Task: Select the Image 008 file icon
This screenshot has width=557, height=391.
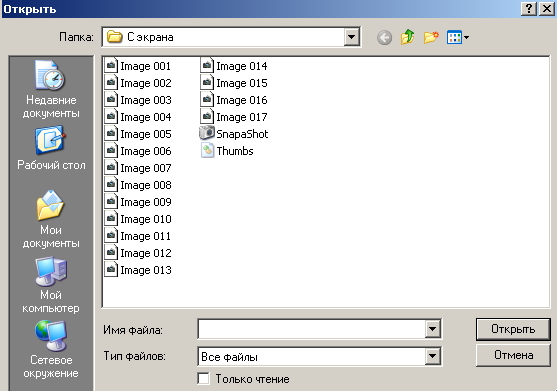Action: [111, 185]
